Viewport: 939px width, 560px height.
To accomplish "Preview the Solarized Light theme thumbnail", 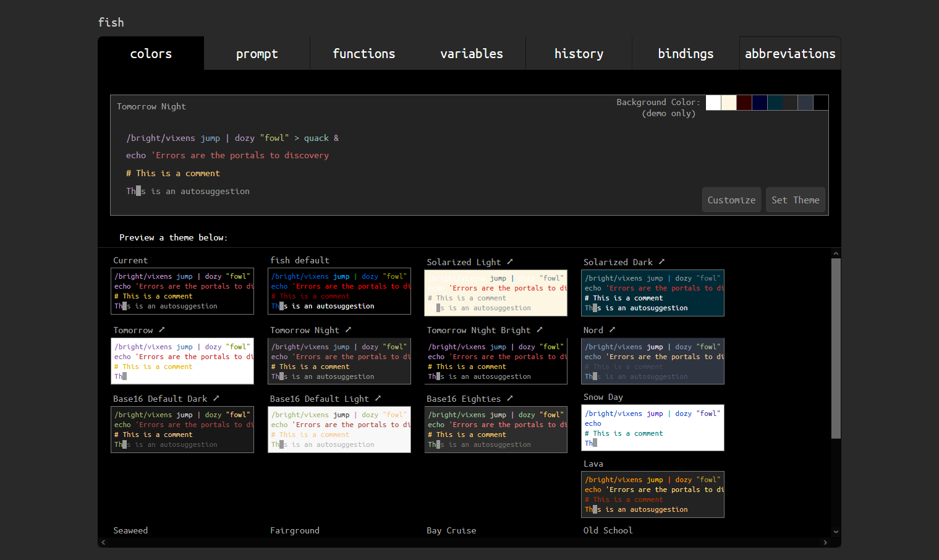I will (496, 293).
